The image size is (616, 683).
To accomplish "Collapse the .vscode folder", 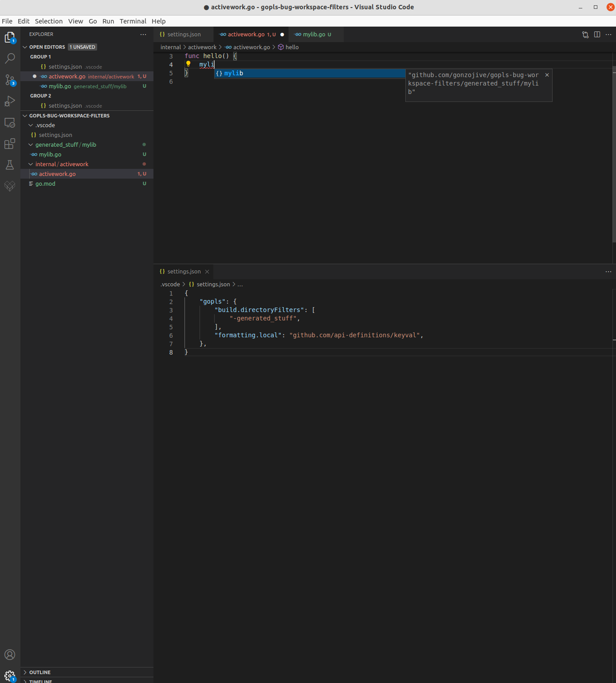I will (31, 125).
